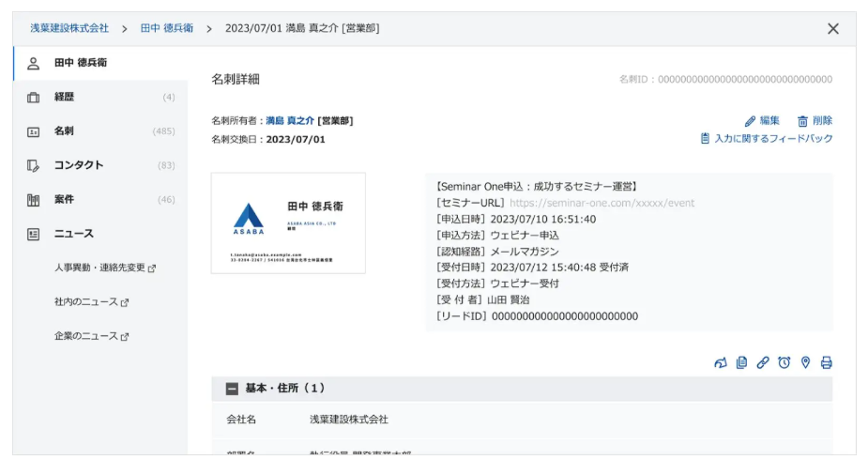Click the 名刺交換日 2023/07/01 value

tap(296, 140)
